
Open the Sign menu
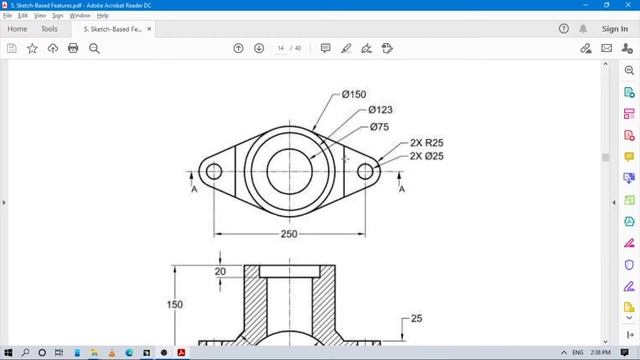58,16
